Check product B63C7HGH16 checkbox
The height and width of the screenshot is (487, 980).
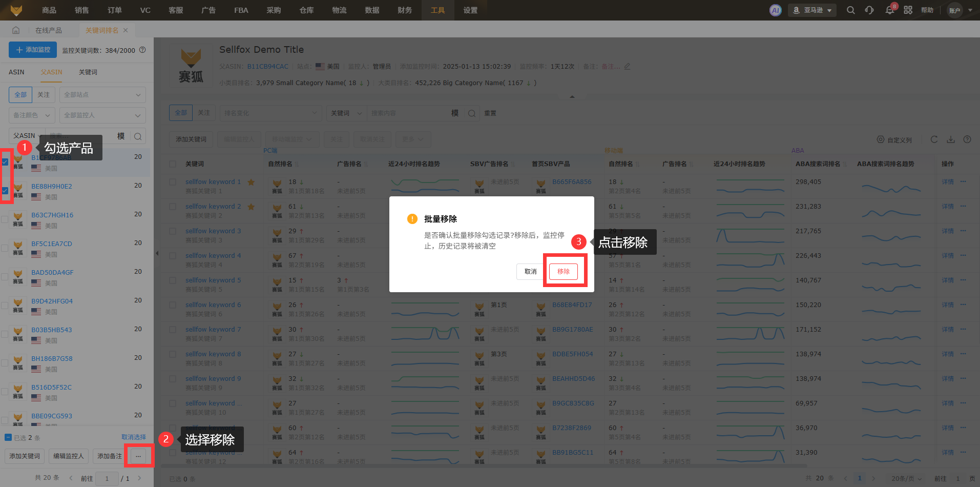point(5,219)
